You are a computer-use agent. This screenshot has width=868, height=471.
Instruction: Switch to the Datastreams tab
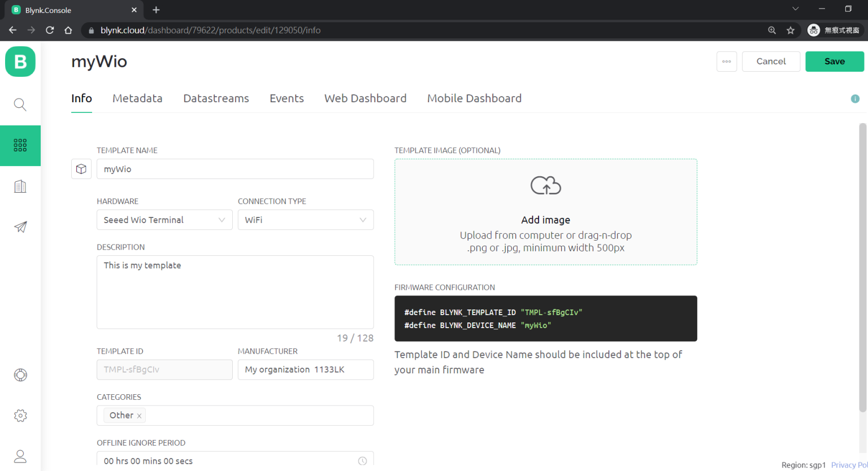pos(216,98)
